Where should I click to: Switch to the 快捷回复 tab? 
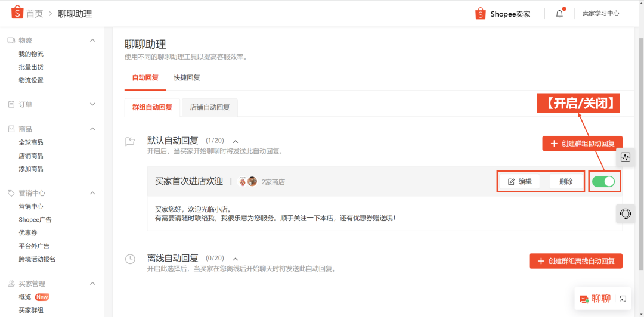pyautogui.click(x=187, y=77)
